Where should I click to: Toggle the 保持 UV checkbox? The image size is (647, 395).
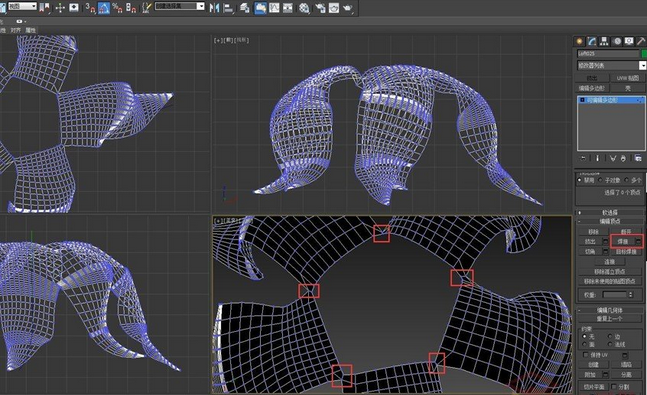[x=585, y=355]
